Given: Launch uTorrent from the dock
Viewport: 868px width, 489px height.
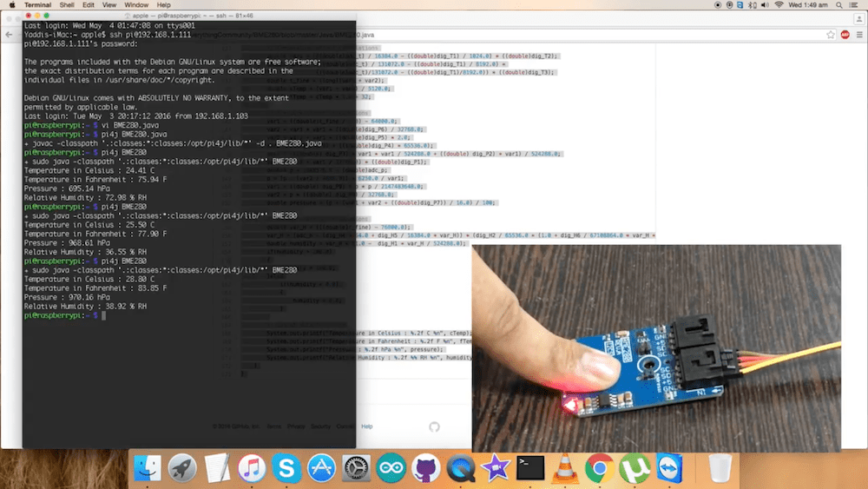Looking at the screenshot, I should pos(635,468).
